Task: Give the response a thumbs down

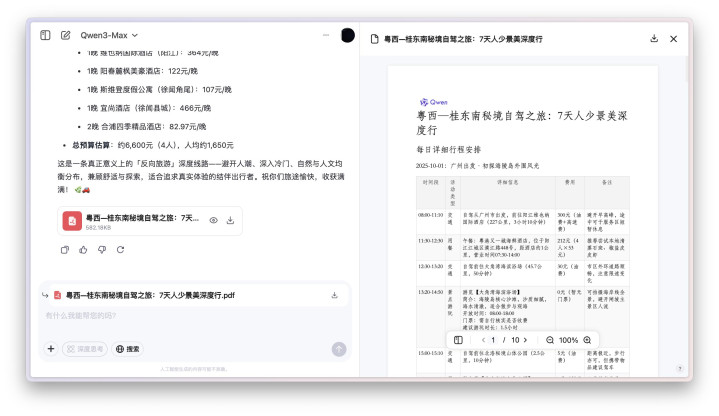Action: pyautogui.click(x=102, y=250)
